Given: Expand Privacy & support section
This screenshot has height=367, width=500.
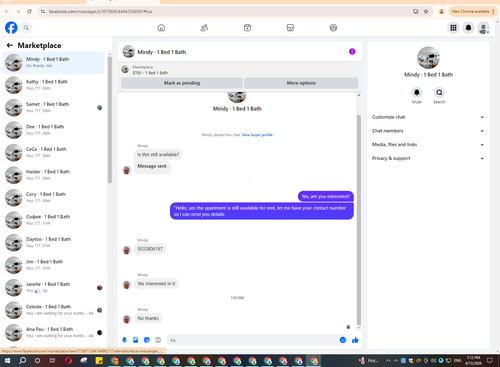Looking at the screenshot, I should pyautogui.click(x=428, y=158).
